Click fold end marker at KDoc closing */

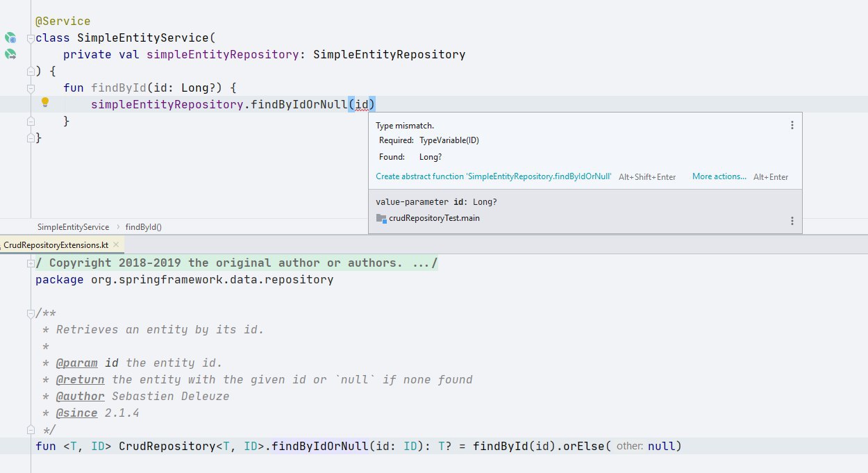tap(31, 430)
